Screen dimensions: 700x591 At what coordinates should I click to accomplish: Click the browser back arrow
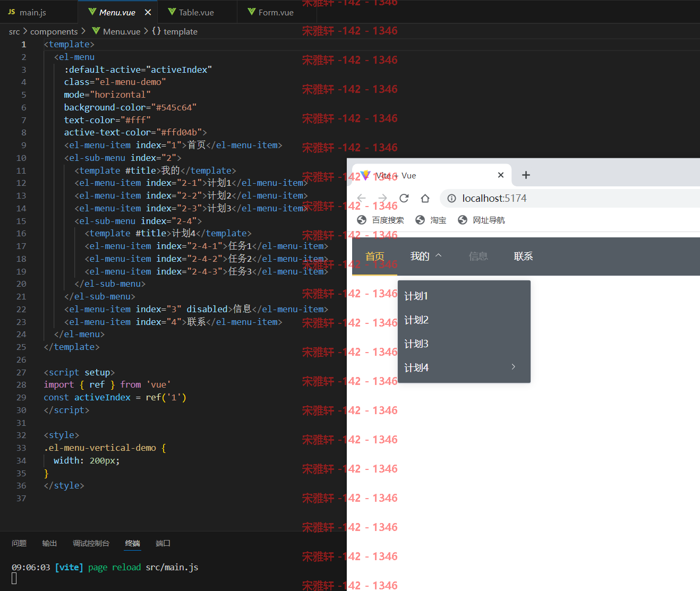pyautogui.click(x=362, y=198)
